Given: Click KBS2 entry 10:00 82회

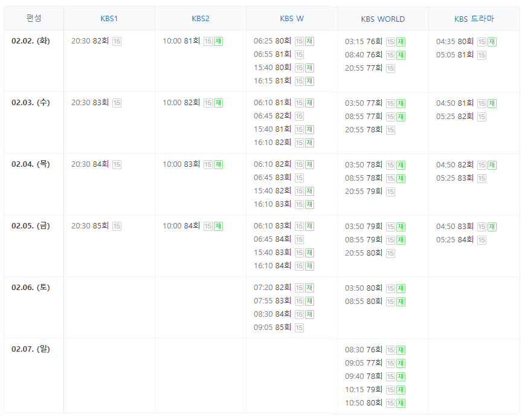Looking at the screenshot, I should [181, 103].
